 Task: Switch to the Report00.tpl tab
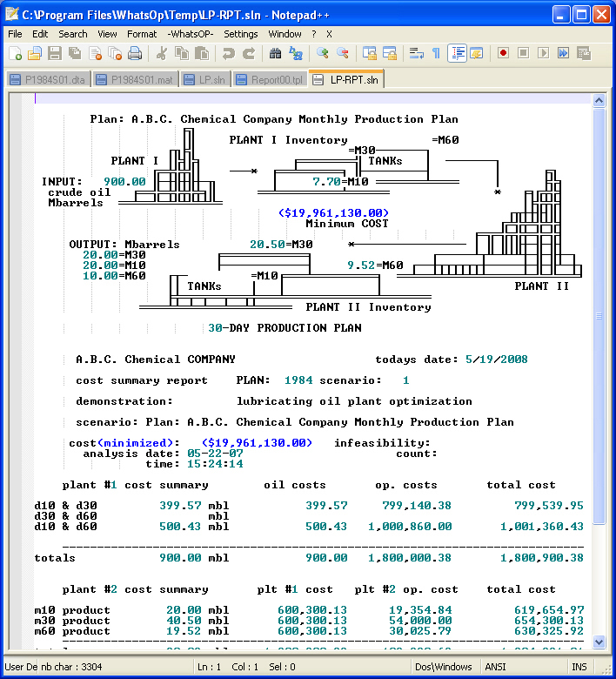[270, 80]
